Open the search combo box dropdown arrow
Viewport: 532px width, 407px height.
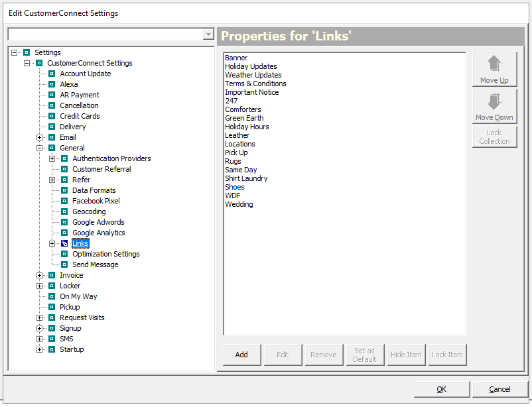(208, 34)
